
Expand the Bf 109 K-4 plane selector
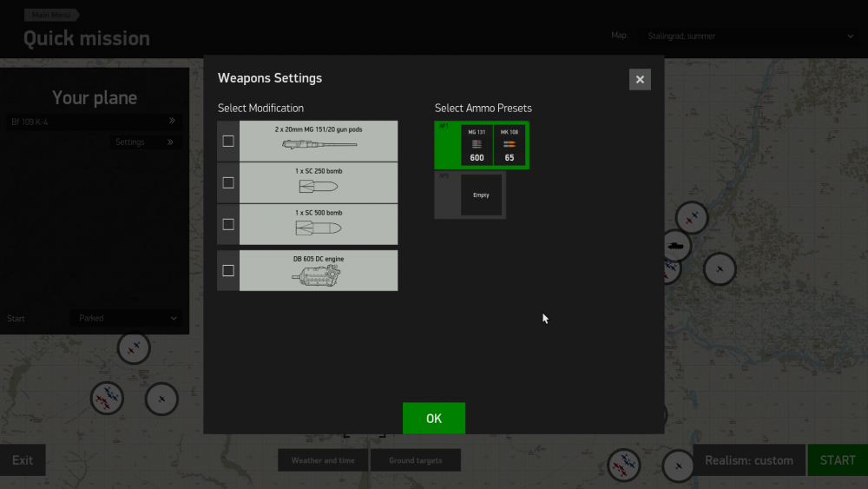point(94,122)
